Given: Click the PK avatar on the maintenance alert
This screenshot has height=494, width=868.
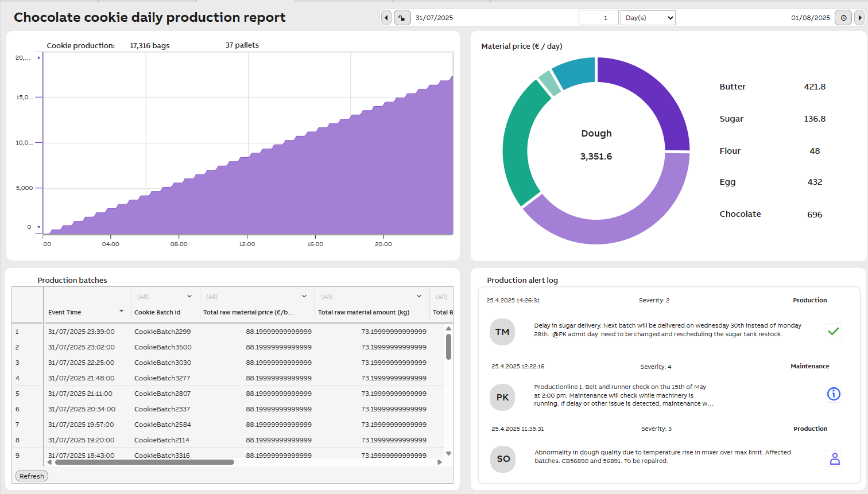Looking at the screenshot, I should pos(502,397).
